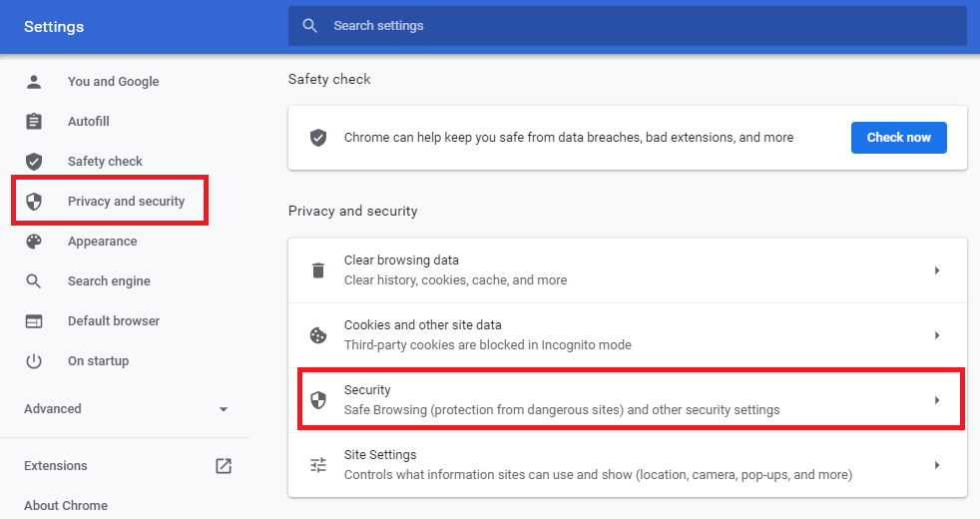Open Security settings using its right arrow
980x519 pixels.
click(937, 400)
